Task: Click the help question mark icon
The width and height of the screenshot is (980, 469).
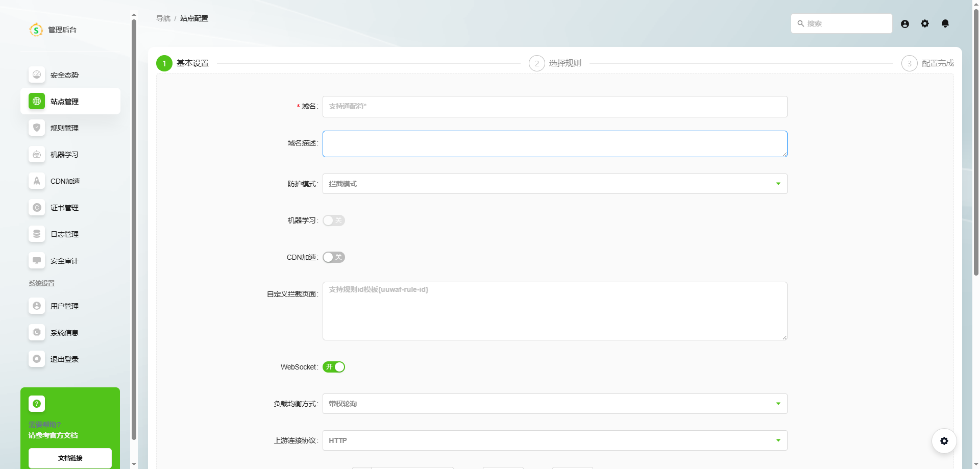Action: [x=37, y=404]
